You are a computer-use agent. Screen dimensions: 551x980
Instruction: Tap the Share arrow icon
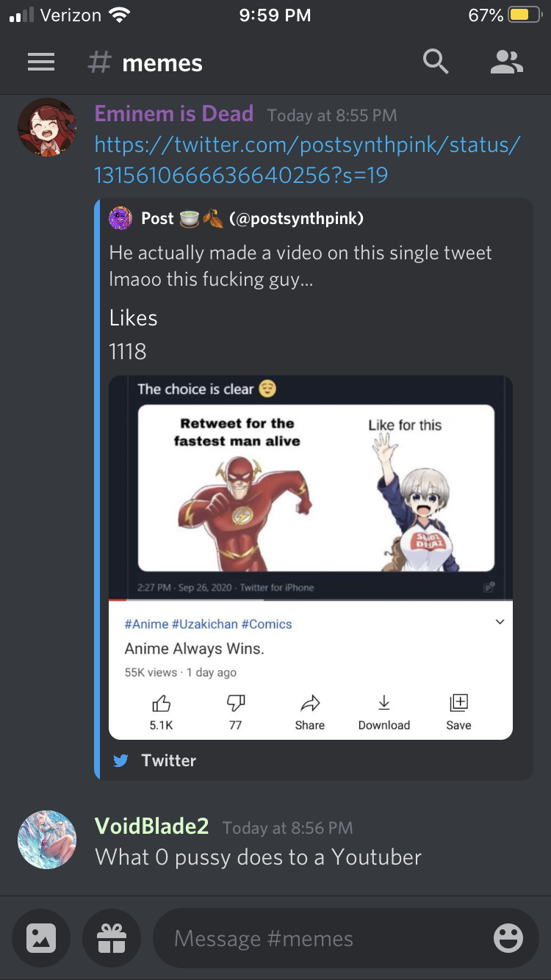310,704
